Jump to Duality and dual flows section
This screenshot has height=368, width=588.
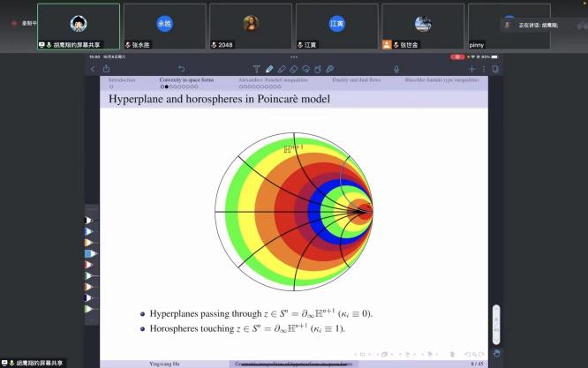point(350,80)
